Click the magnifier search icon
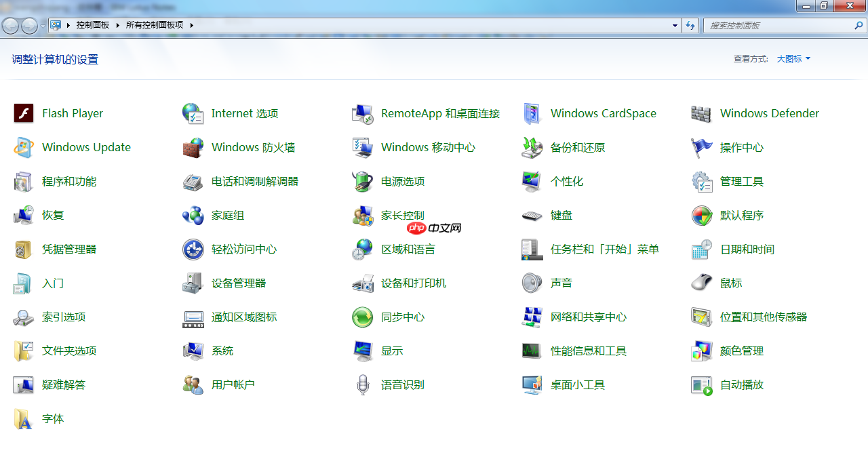This screenshot has width=868, height=457. [x=859, y=25]
